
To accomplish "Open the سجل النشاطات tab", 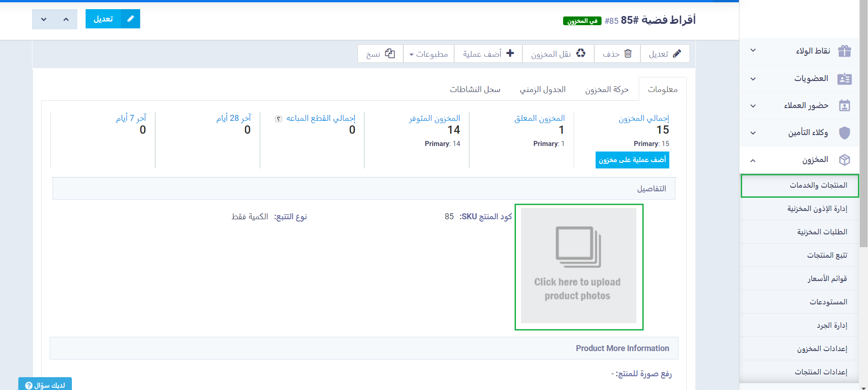I will [x=475, y=89].
